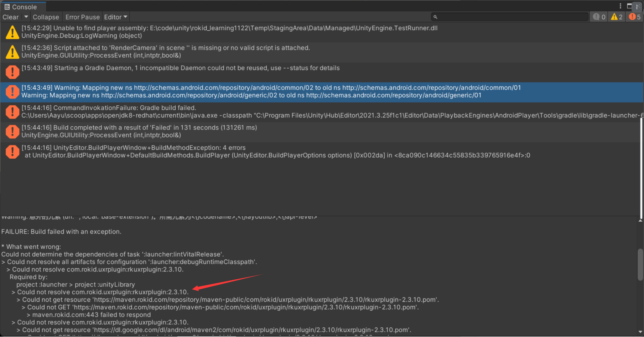644x337 pixels.
Task: Click warning icon of RenderCamera script entry
Action: (12, 52)
